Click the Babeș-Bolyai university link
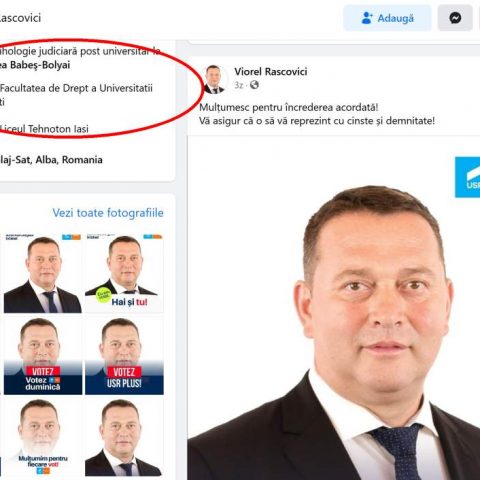480x480 pixels. (35, 65)
